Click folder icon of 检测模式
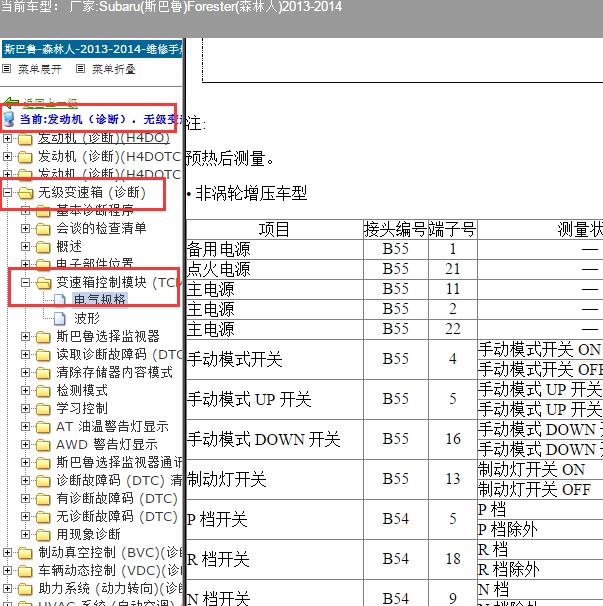Image resolution: width=603 pixels, height=606 pixels. click(x=43, y=391)
